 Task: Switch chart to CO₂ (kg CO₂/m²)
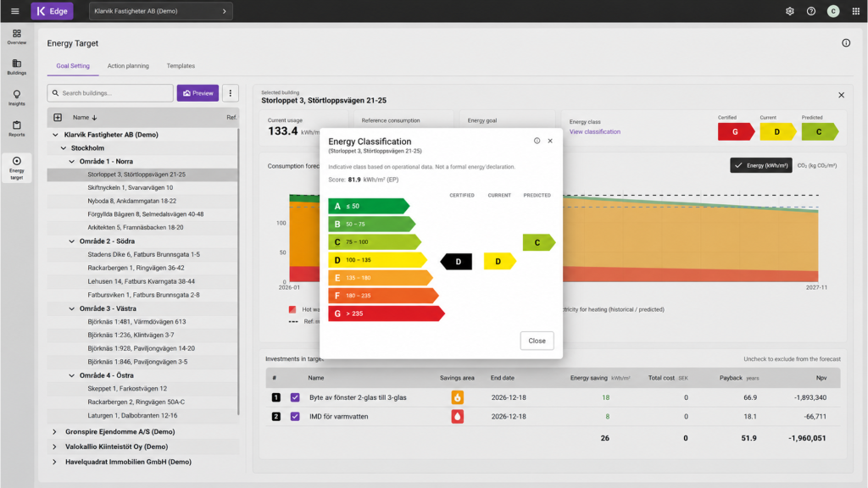coord(817,165)
